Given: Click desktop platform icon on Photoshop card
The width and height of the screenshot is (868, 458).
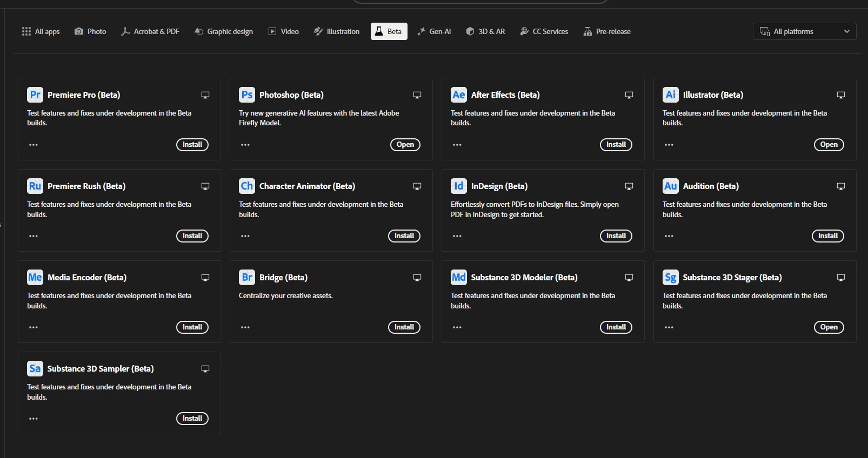Looking at the screenshot, I should click(x=417, y=95).
